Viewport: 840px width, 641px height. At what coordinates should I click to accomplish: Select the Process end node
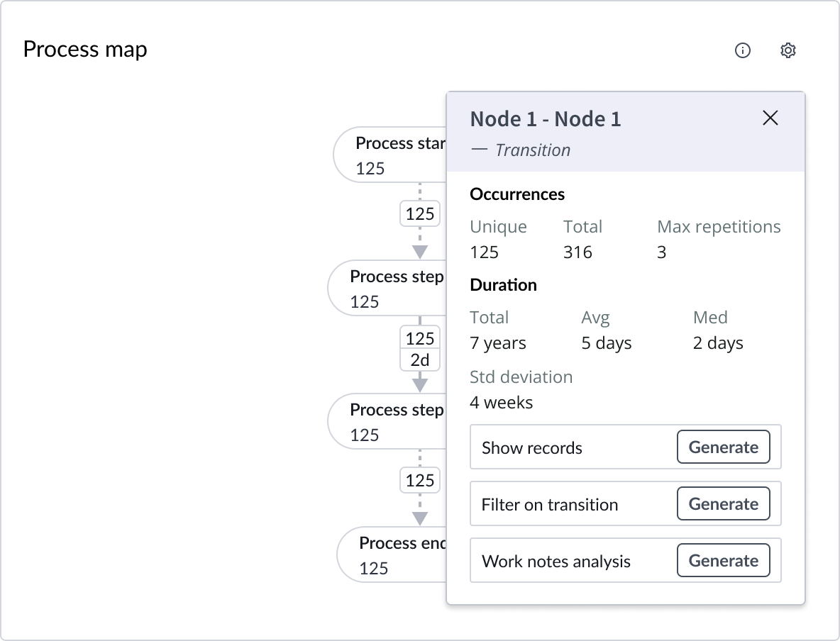coord(392,555)
